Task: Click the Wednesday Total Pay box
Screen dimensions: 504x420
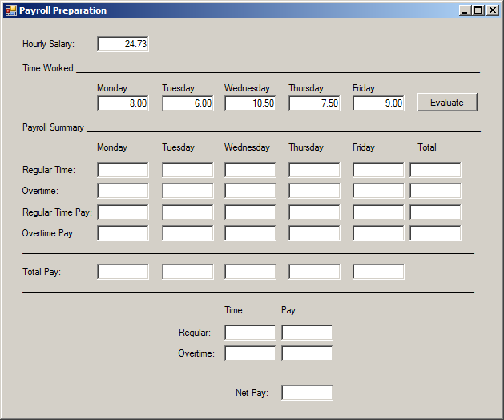Action: point(250,272)
